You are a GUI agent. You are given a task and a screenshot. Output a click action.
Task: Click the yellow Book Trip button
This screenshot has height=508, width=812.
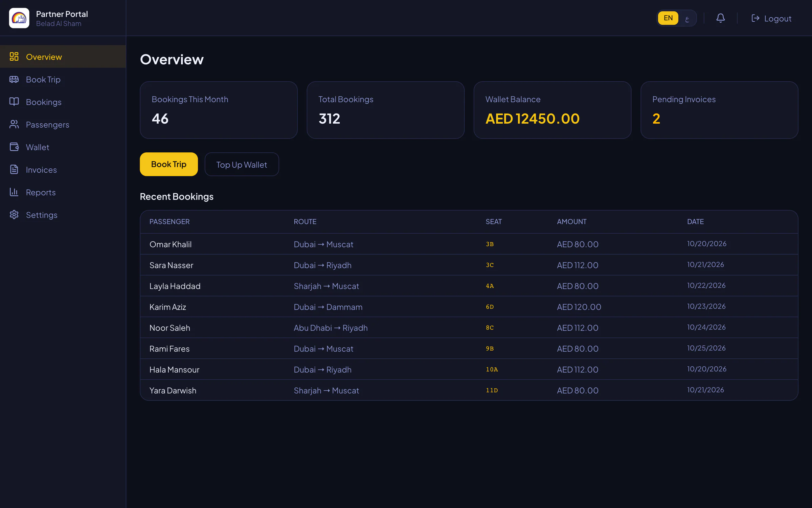[x=169, y=164]
